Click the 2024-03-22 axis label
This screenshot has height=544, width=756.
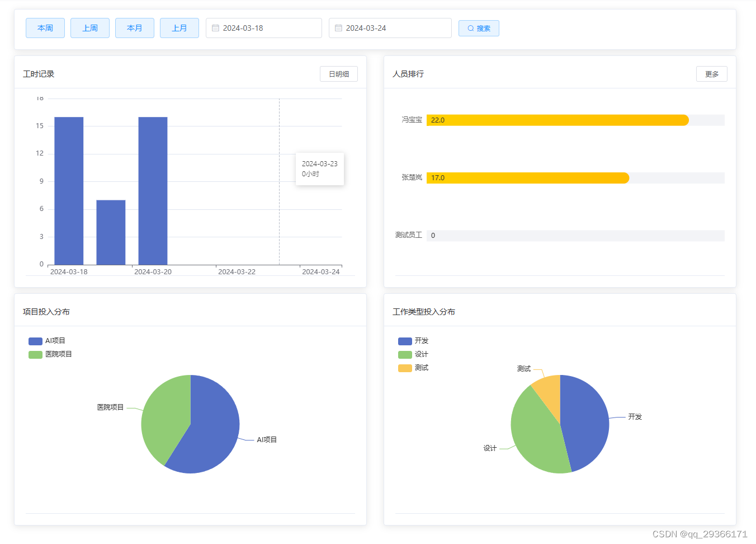tap(237, 272)
